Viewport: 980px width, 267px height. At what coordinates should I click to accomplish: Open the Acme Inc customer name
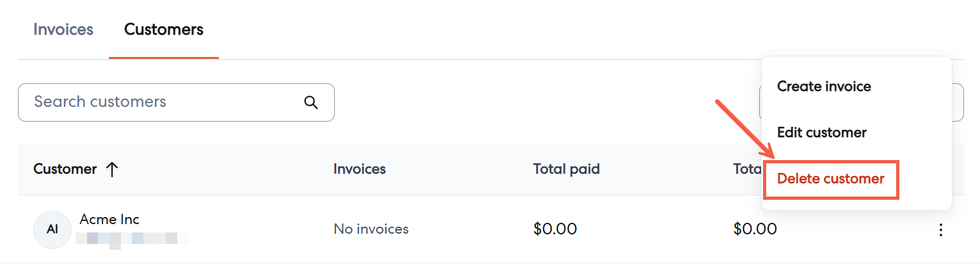point(109,220)
